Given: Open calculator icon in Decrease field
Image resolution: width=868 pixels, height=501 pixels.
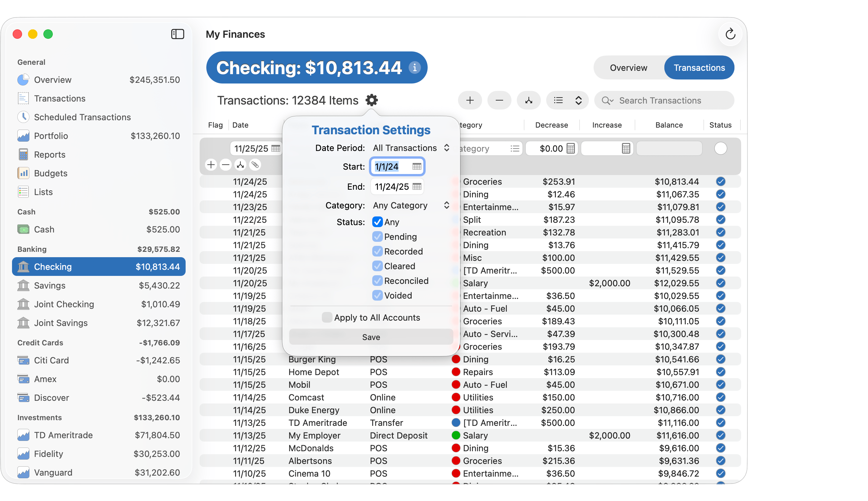Looking at the screenshot, I should (x=571, y=149).
